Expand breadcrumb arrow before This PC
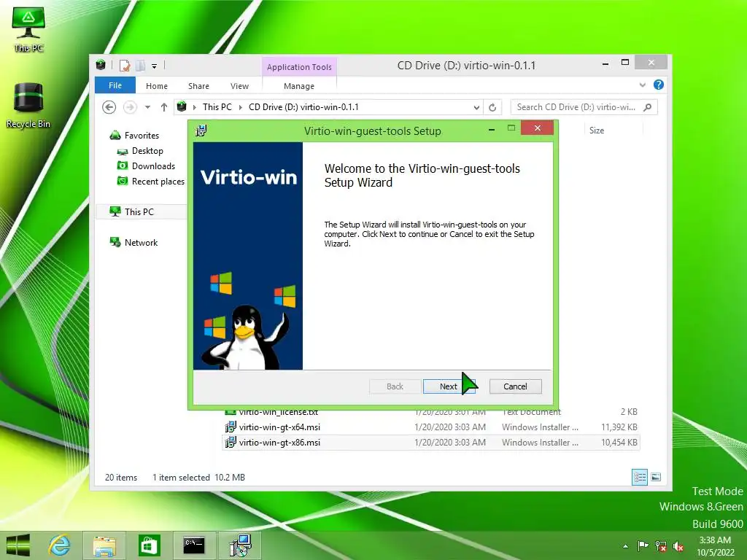This screenshot has width=747, height=560. tap(194, 107)
